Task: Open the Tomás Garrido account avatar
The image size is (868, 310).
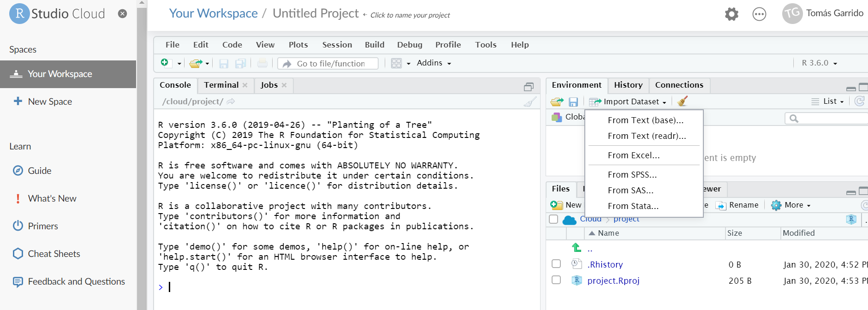Action: (792, 13)
